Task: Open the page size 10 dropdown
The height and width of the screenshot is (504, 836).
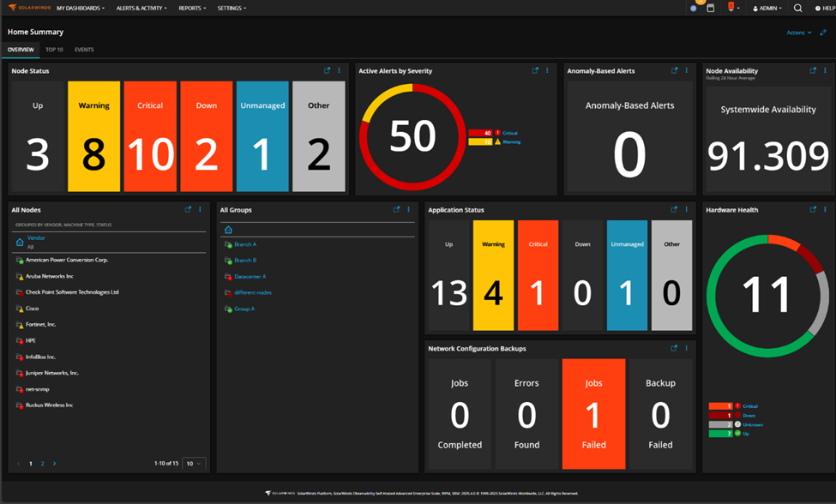Action: 194,464
